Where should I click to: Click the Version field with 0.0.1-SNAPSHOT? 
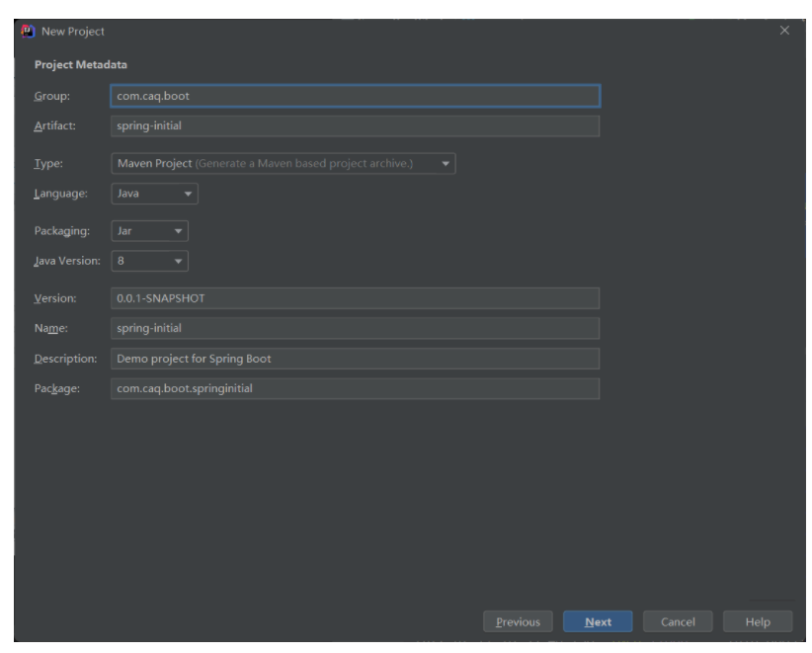tap(355, 298)
